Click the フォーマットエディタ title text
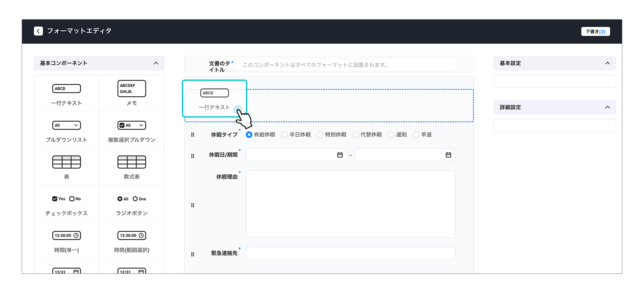The width and height of the screenshot is (644, 293). coord(79,31)
